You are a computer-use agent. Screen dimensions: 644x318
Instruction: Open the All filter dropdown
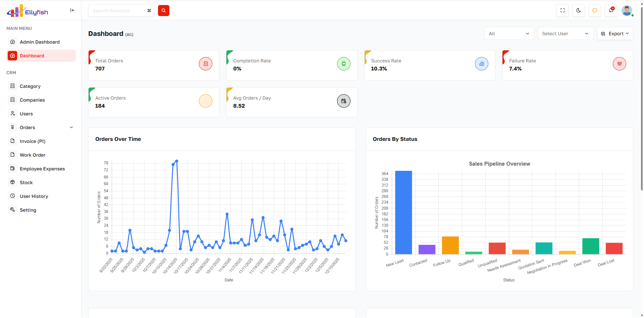pos(509,34)
